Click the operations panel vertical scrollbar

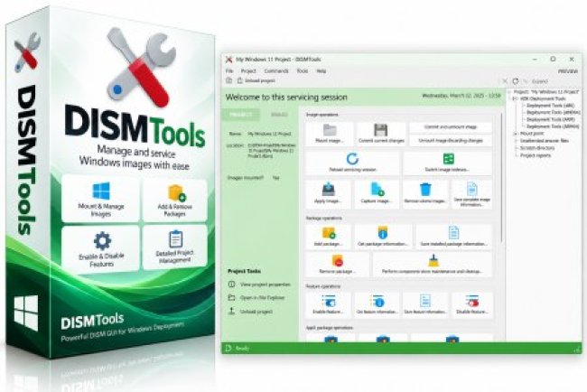501,178
